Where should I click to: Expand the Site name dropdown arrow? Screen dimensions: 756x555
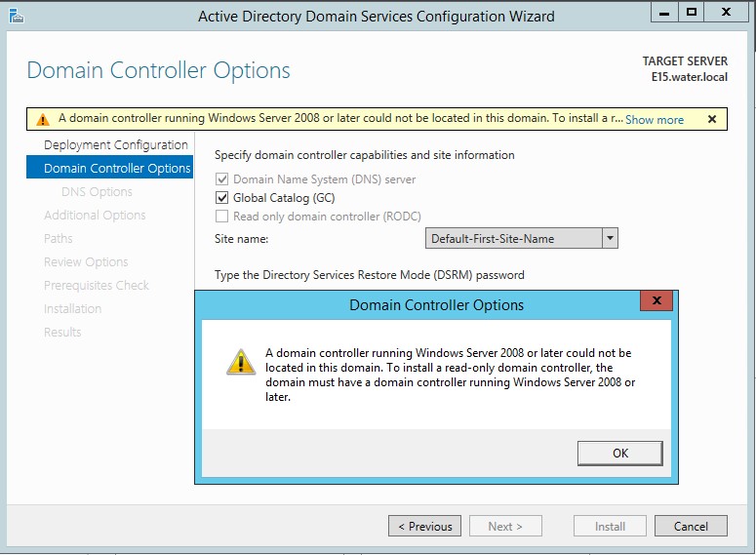tap(610, 238)
